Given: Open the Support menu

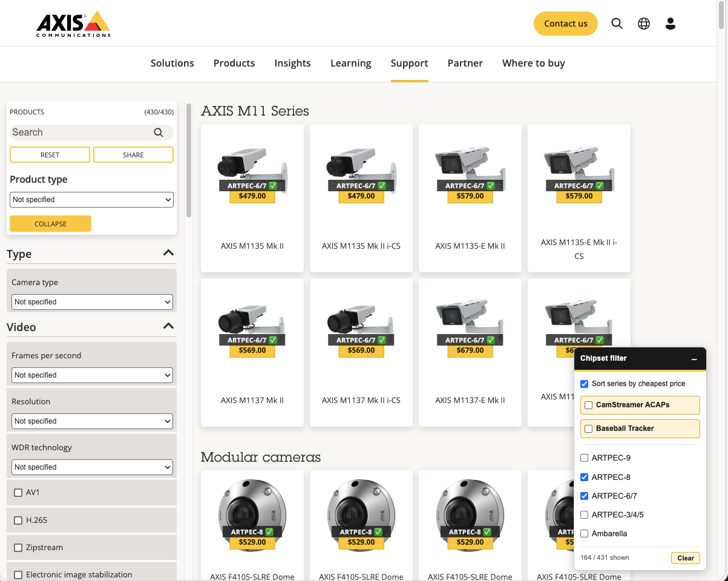Looking at the screenshot, I should point(409,63).
